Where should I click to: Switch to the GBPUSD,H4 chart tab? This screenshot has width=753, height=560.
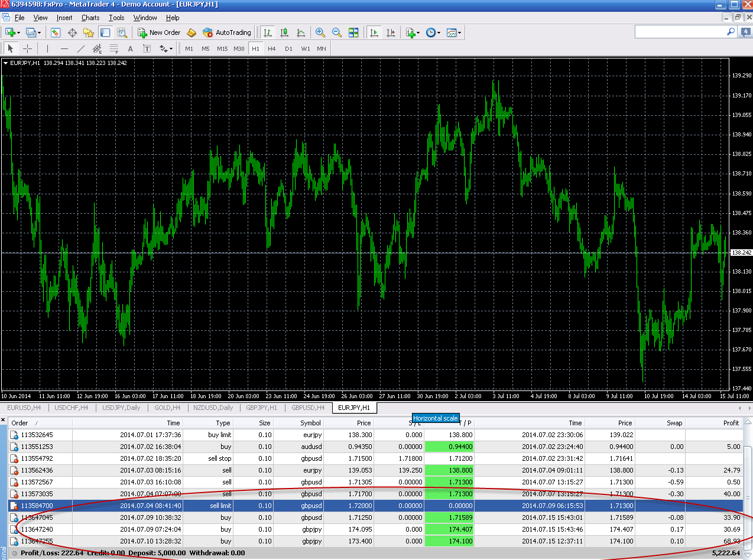pos(307,408)
